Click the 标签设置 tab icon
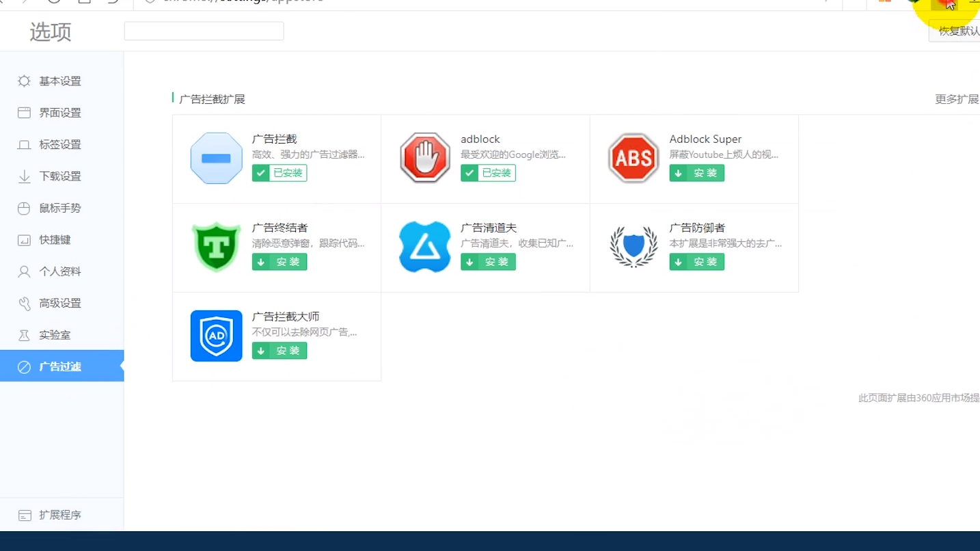The image size is (980, 551). [24, 145]
